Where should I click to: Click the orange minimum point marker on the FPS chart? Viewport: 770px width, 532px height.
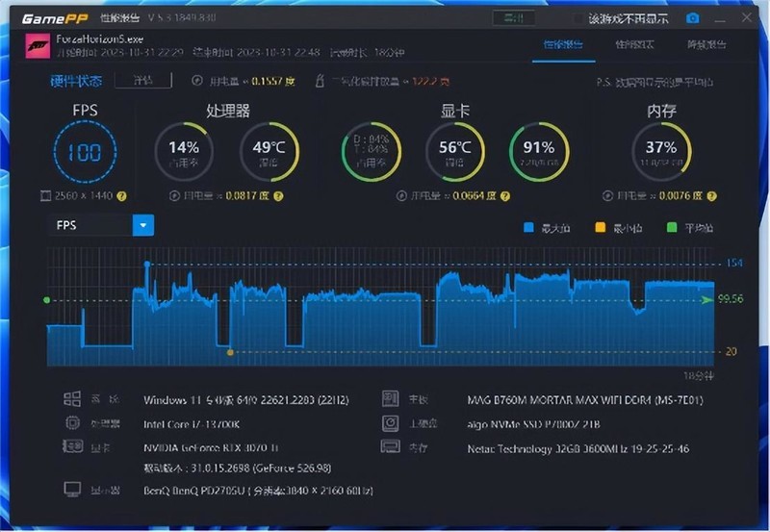tap(230, 352)
